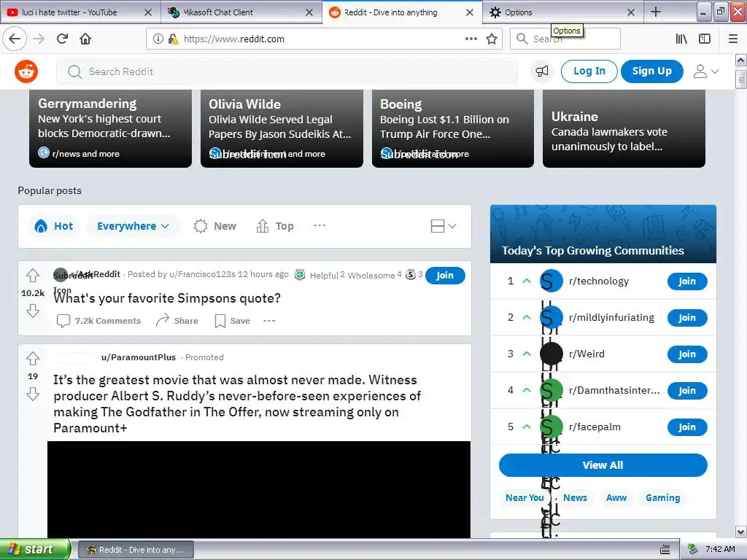Close the Mikasoft Chat Client tab
Viewport: 747px width, 560px height.
309,12
